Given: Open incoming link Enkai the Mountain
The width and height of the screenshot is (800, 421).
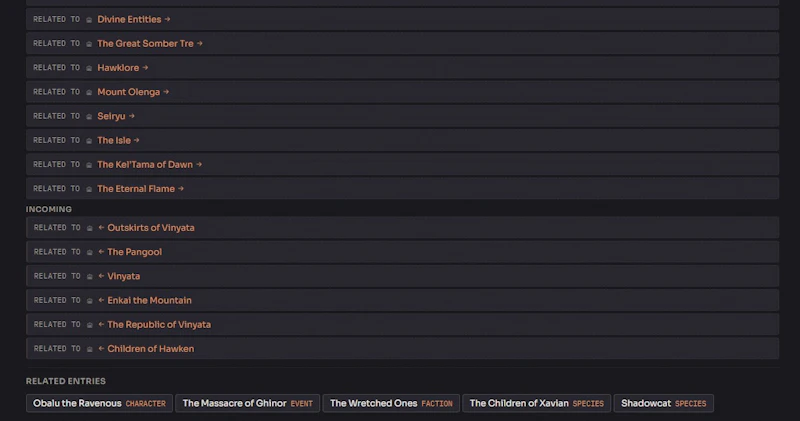Looking at the screenshot, I should pyautogui.click(x=145, y=300).
